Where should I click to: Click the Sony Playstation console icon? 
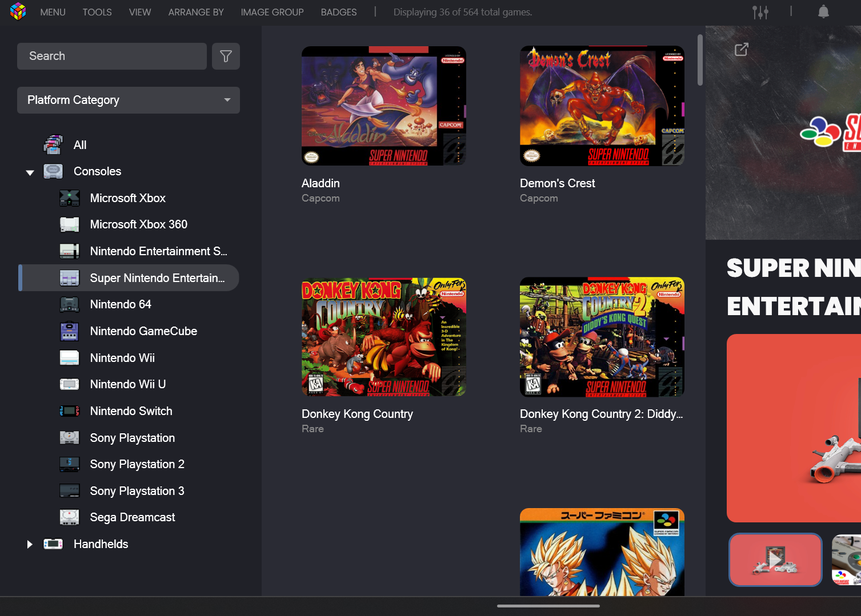pos(70,438)
